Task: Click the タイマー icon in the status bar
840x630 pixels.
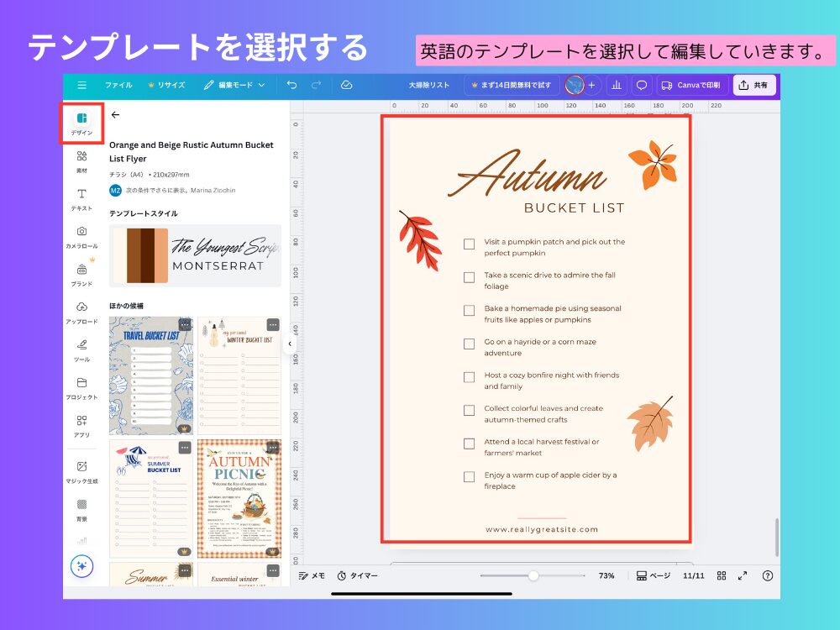Action: (x=341, y=575)
